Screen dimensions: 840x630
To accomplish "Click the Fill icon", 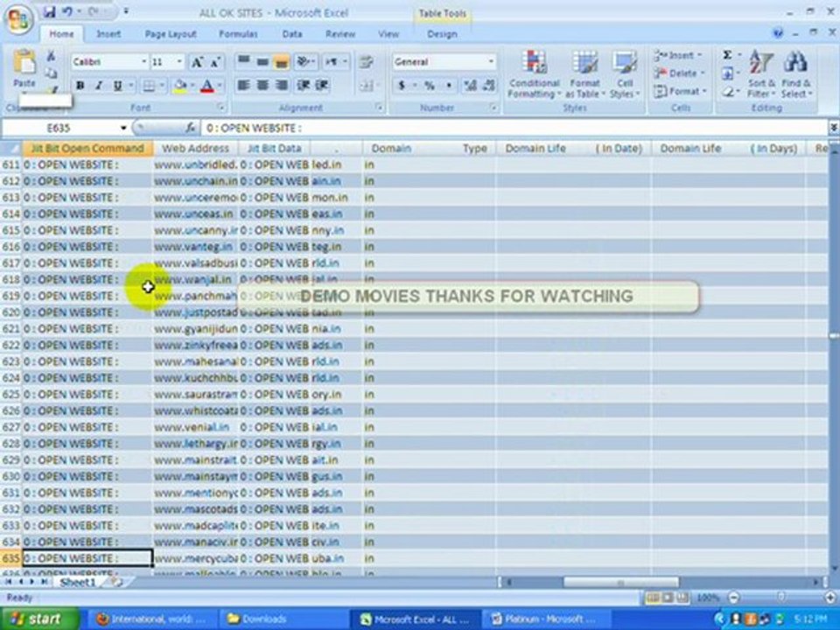I will [727, 73].
